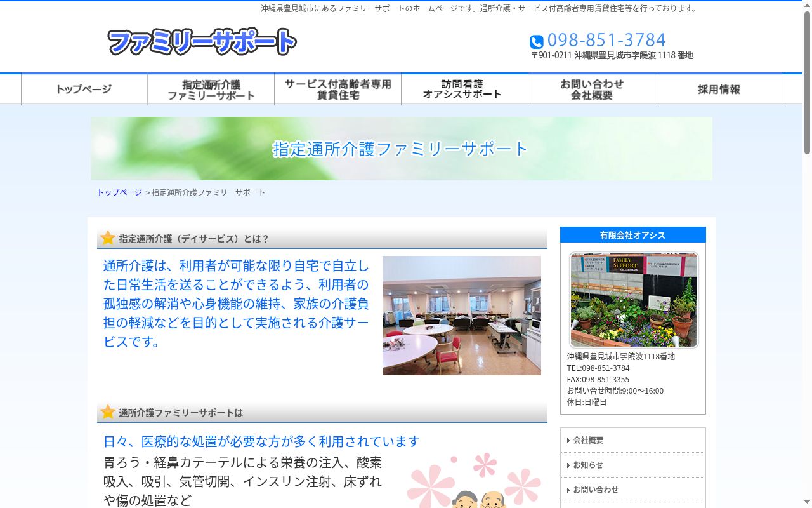Open 訪問看護オアシスサポート menu item
The image size is (812, 508).
[x=465, y=89]
